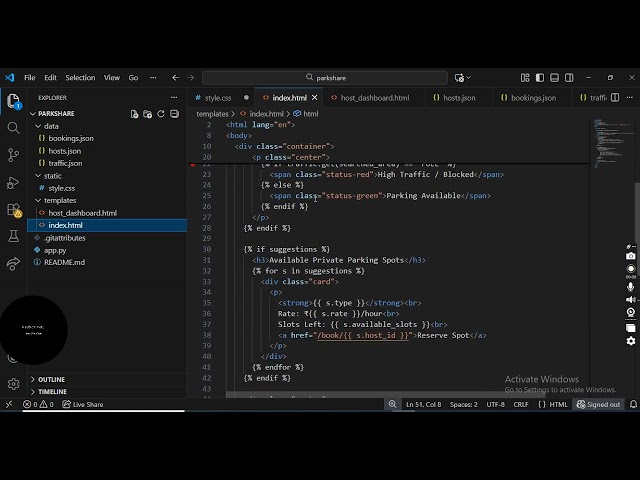Open editor more actions ellipsis
Screen dimensions: 640x480
[630, 98]
